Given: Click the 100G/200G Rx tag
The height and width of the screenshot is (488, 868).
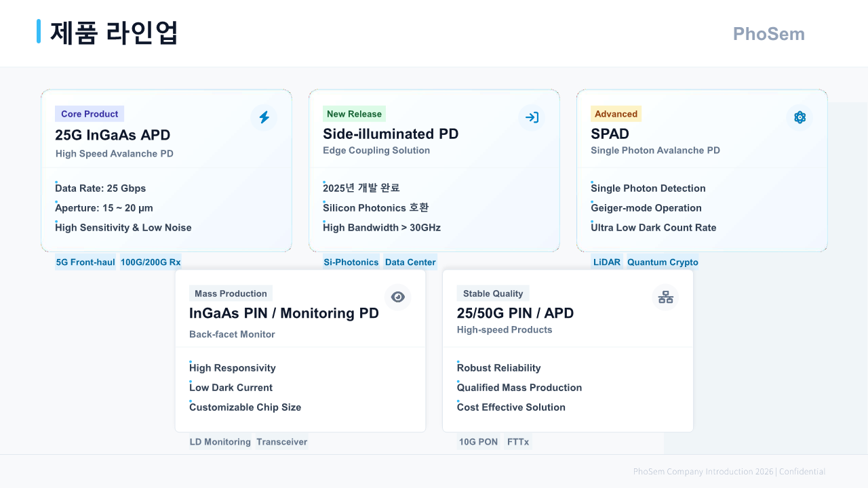Looking at the screenshot, I should [151, 262].
